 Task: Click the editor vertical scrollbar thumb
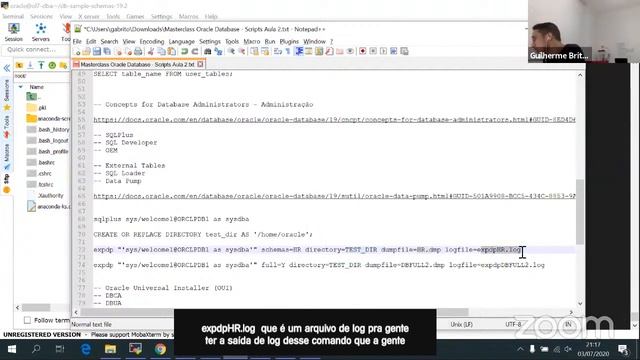click(x=580, y=212)
